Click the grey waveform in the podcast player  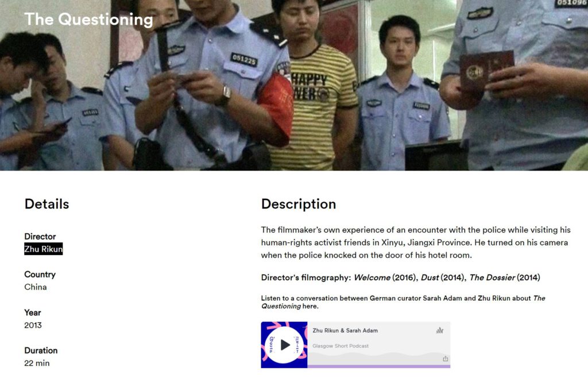pyautogui.click(x=379, y=358)
